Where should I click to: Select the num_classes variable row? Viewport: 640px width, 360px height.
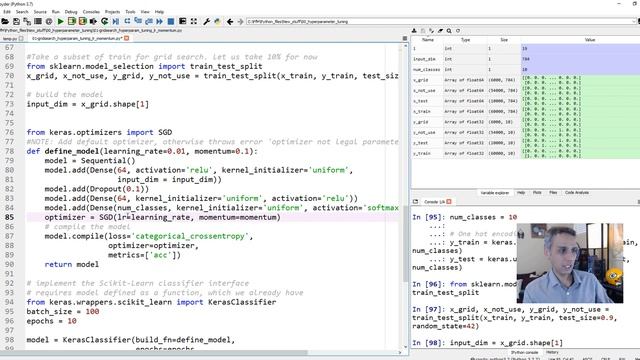tap(526, 70)
